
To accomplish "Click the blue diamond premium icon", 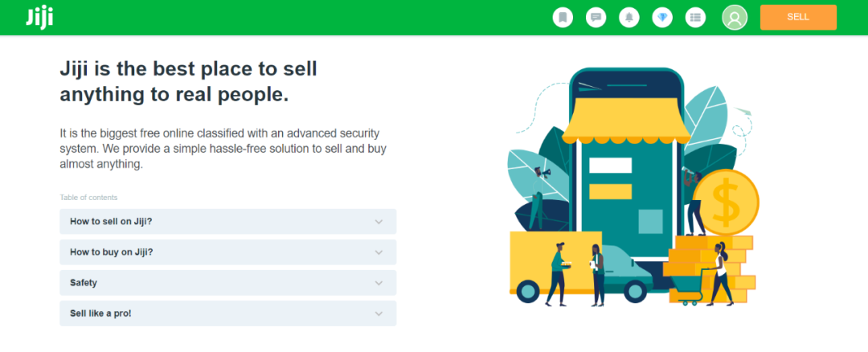I will [662, 17].
